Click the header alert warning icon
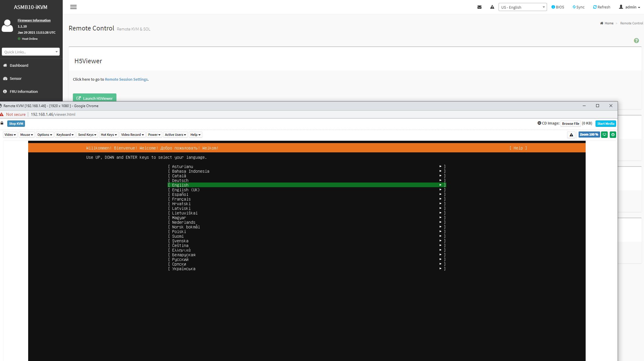 coord(492,7)
